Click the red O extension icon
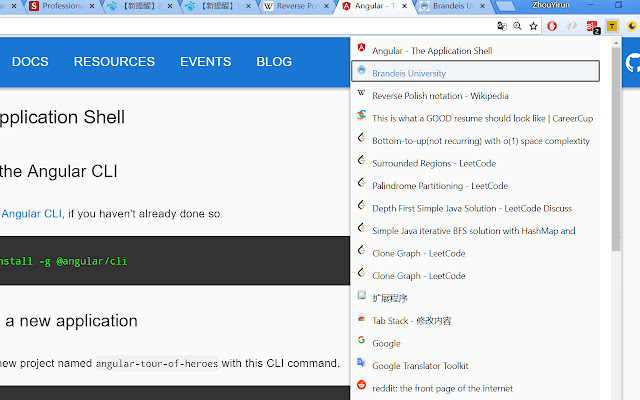The width and height of the screenshot is (640, 400). [552, 27]
